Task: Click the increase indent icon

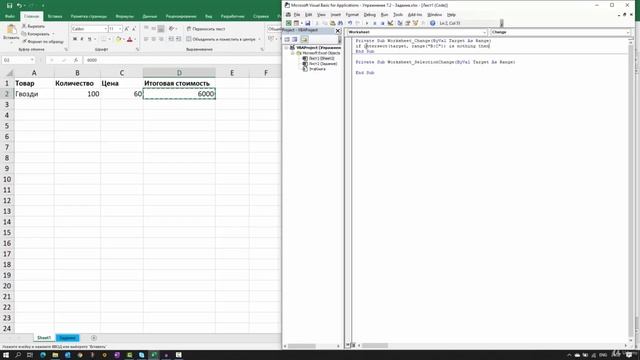Action: [178, 39]
